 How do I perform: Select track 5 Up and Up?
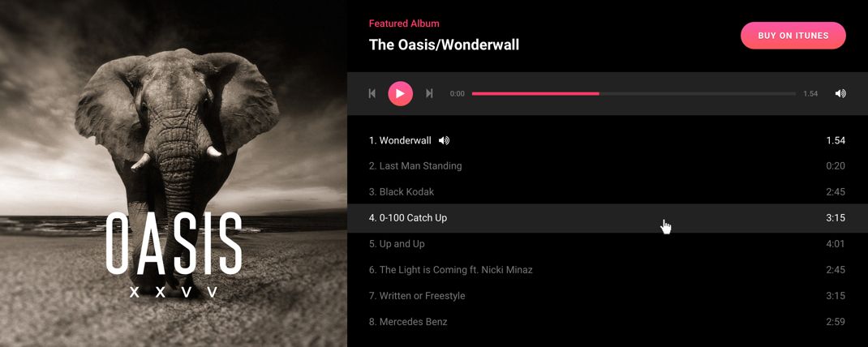(x=608, y=244)
